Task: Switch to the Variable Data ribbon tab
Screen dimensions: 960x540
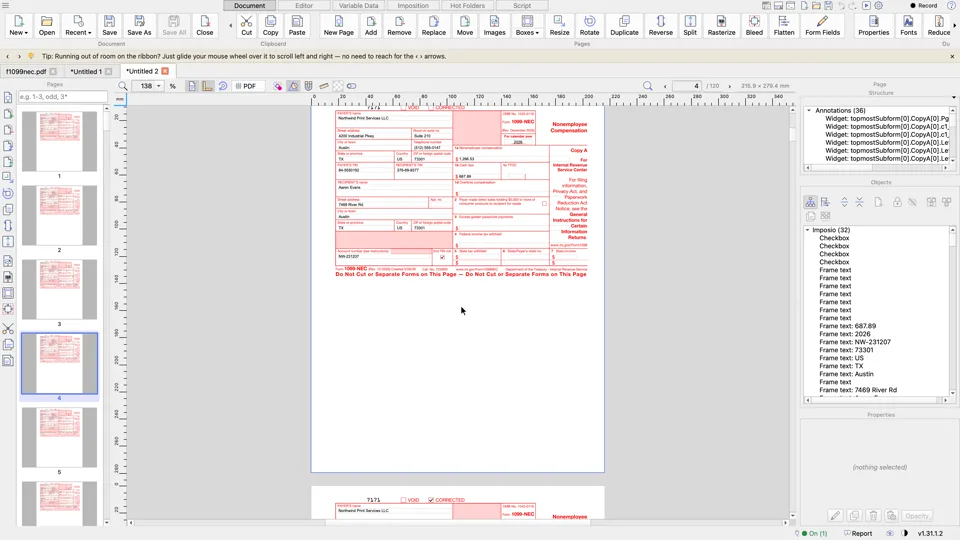Action: click(x=358, y=6)
